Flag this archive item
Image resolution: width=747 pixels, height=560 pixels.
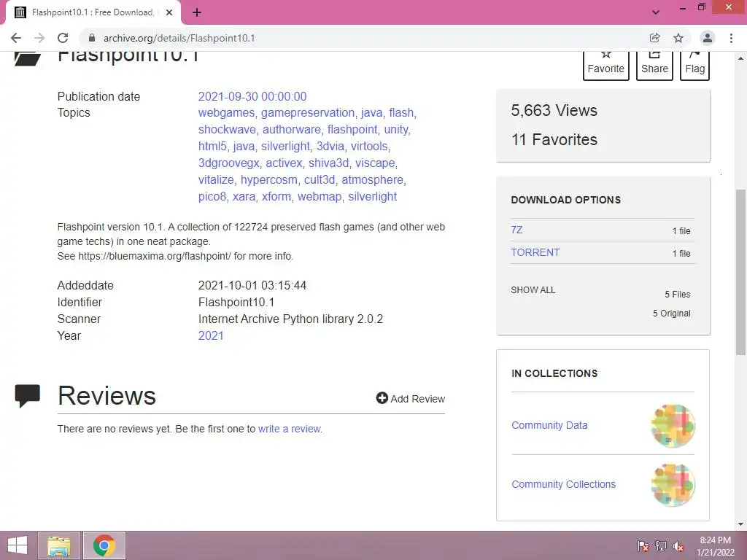694,65
